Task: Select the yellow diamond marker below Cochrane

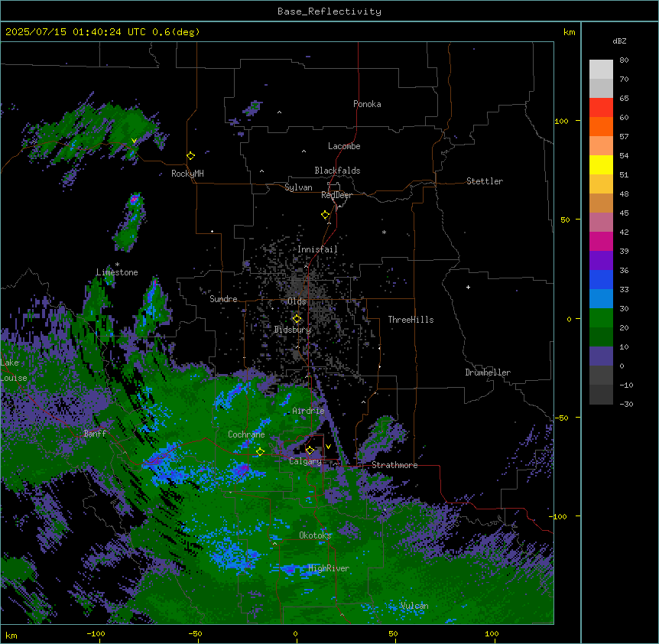Action: pyautogui.click(x=260, y=452)
